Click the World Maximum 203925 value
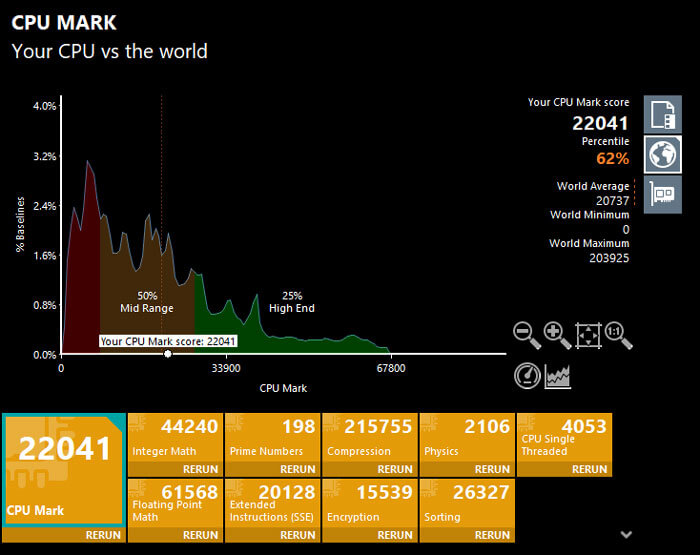This screenshot has width=700, height=555. tap(609, 258)
